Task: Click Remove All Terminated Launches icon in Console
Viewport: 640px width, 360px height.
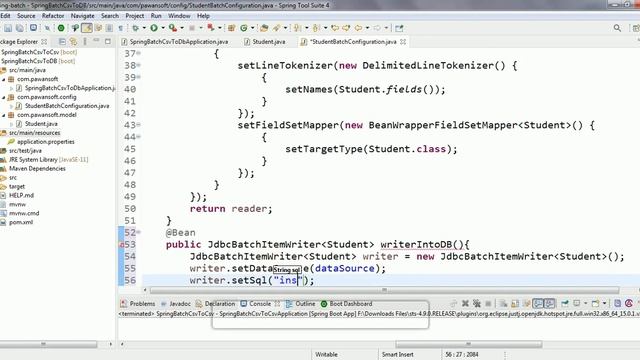Action: coord(476,303)
